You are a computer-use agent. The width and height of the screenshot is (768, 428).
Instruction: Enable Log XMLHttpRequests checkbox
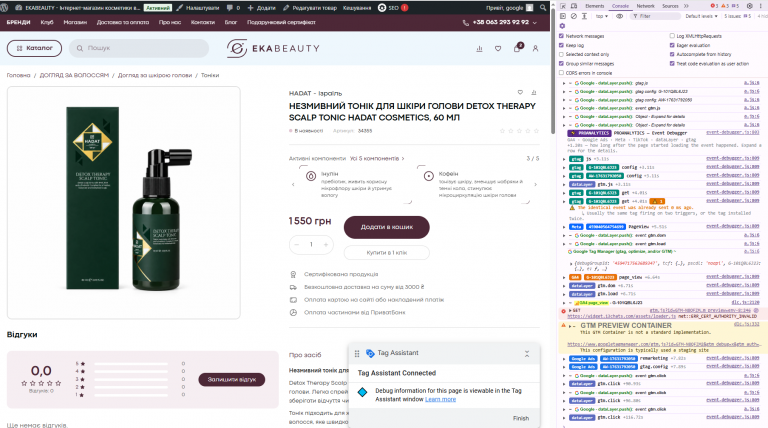(672, 36)
